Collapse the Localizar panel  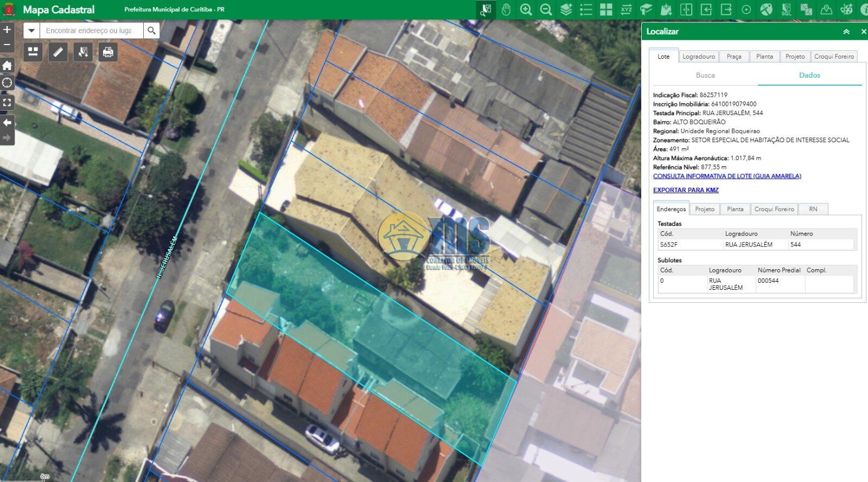point(846,32)
